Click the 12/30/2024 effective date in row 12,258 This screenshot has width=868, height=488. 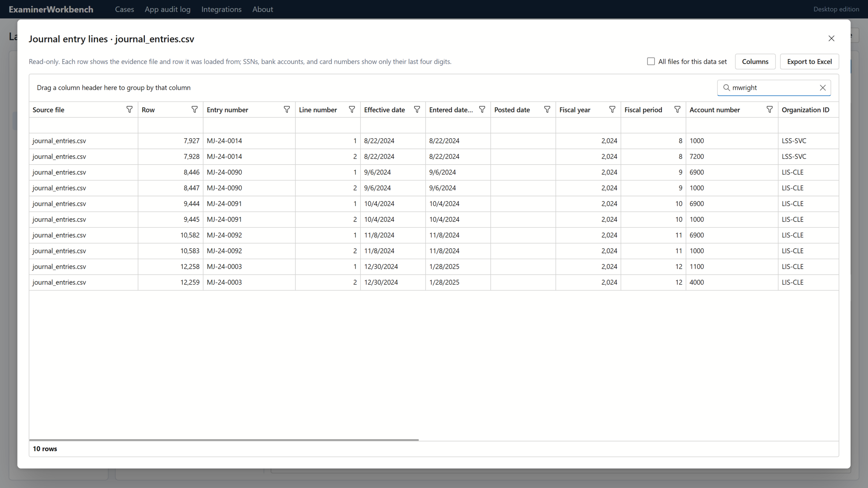click(393, 267)
